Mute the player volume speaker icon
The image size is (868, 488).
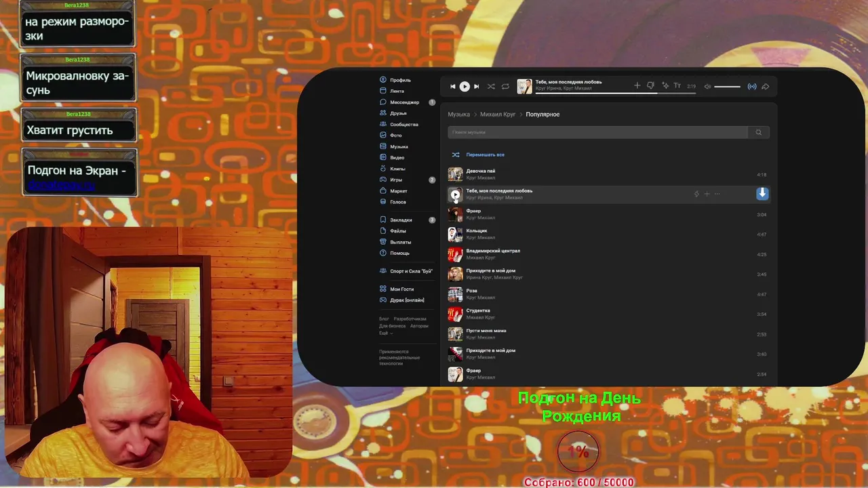(x=707, y=87)
